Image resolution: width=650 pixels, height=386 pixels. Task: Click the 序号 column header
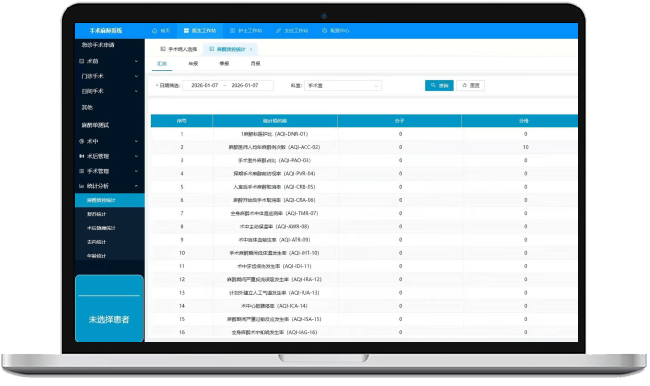(182, 121)
